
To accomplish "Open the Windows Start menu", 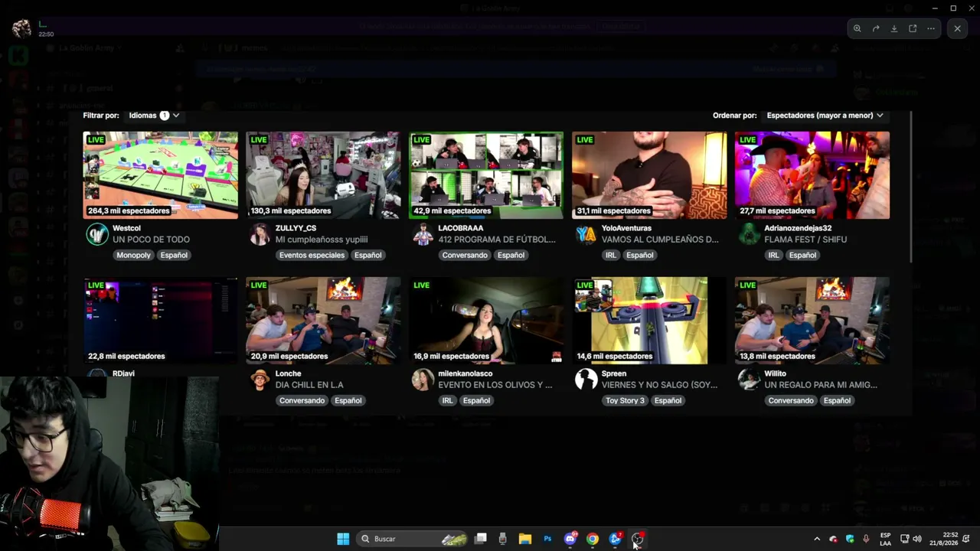I will (x=343, y=539).
